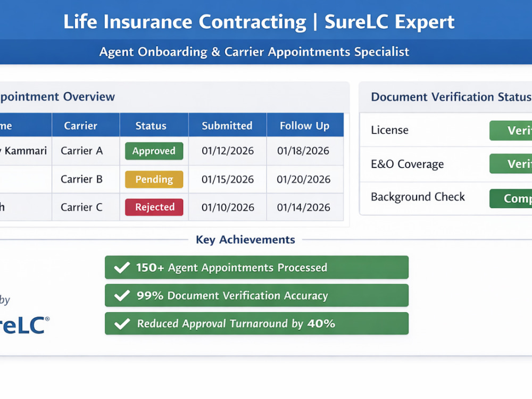
Task: Click the SureLC logo
Action: pos(24,325)
